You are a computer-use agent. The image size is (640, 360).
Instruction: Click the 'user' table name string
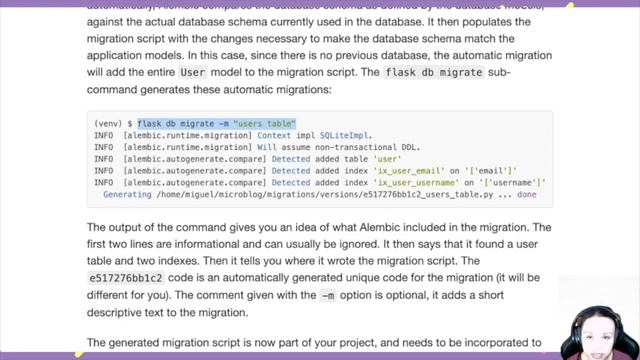tap(387, 159)
